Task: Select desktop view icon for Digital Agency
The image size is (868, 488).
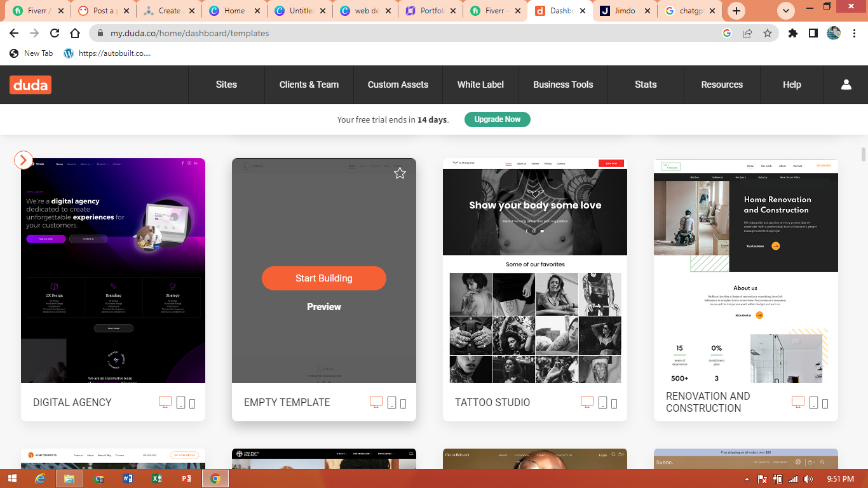Action: [165, 402]
